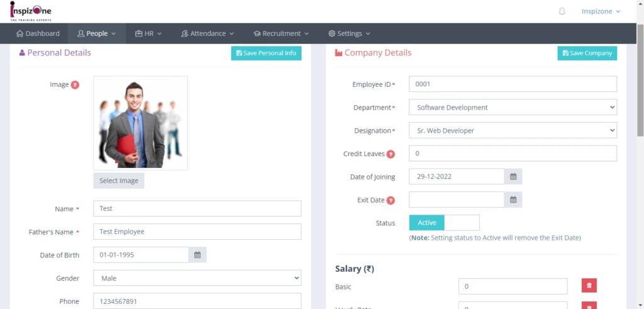This screenshot has width=644, height=309.
Task: Click the Save Company button
Action: tap(587, 53)
